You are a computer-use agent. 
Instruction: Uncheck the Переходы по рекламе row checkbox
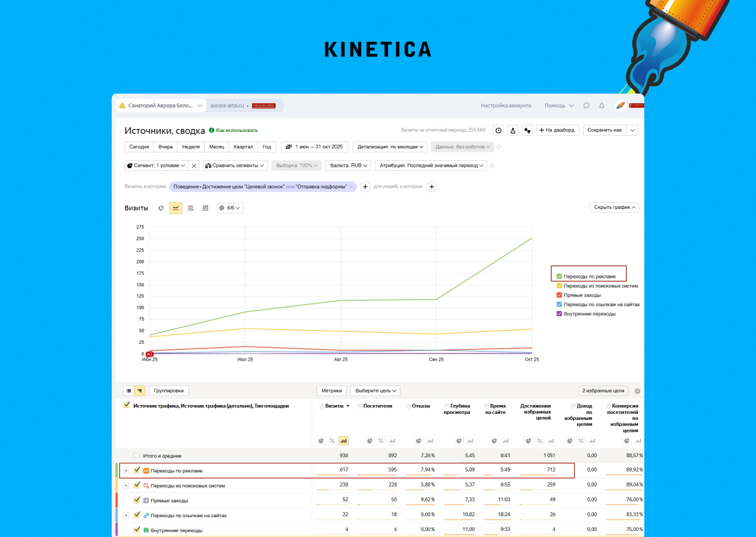(x=137, y=470)
